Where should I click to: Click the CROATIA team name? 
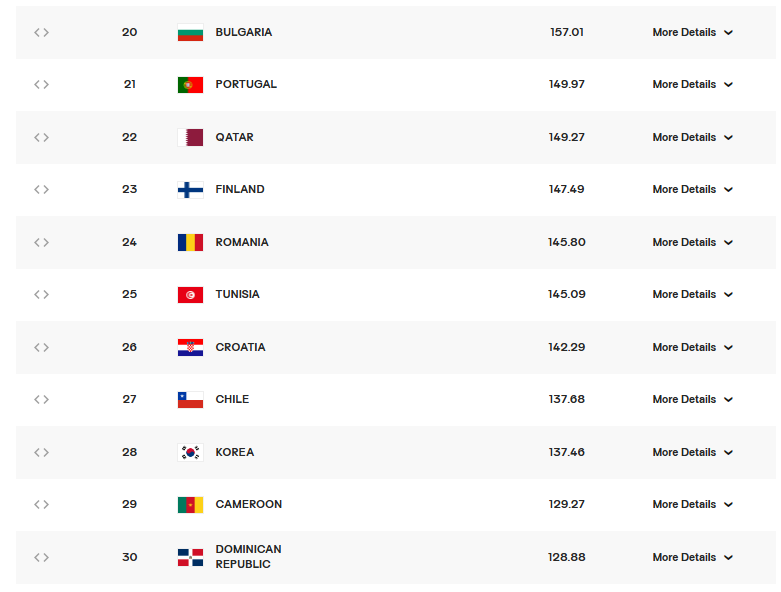point(240,347)
